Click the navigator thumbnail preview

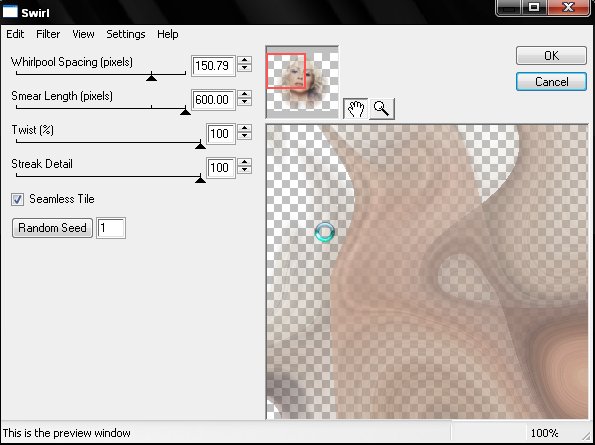coord(302,82)
